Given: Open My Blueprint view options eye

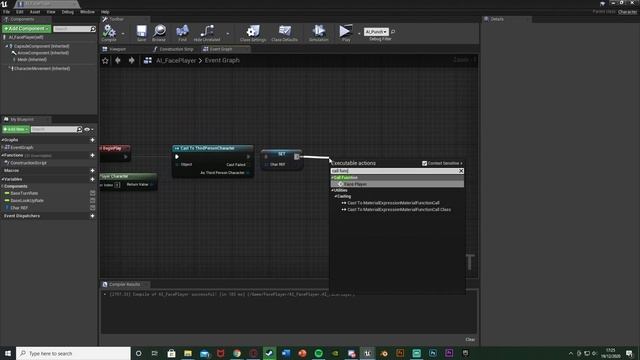Looking at the screenshot, I should click(88, 129).
